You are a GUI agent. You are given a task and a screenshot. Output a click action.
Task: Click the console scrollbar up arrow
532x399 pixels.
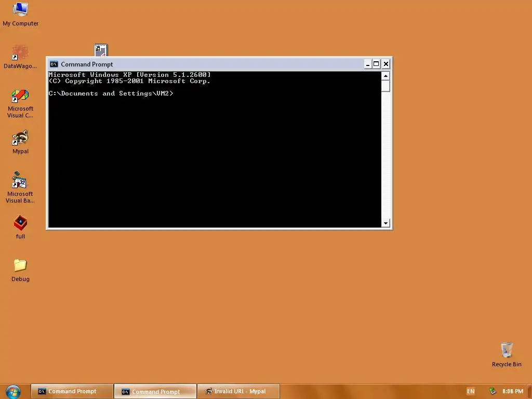pos(385,76)
